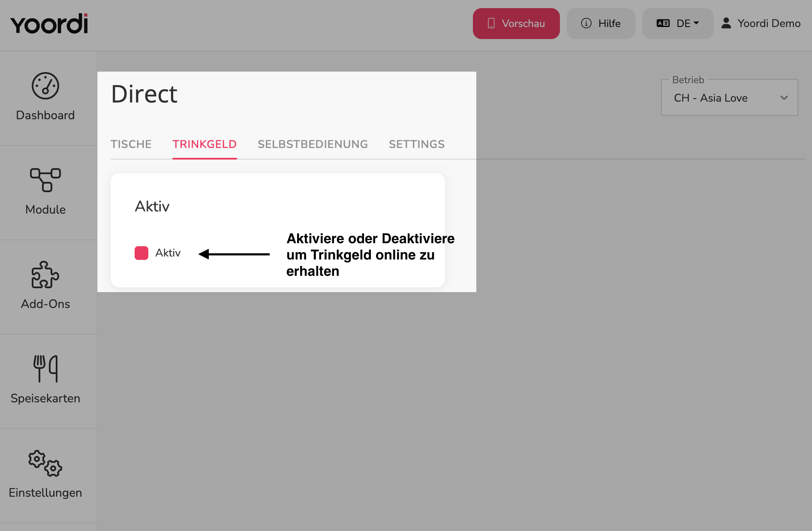812x531 pixels.
Task: Switch to the SELBSTBEDIENUNG tab
Action: pyautogui.click(x=313, y=144)
